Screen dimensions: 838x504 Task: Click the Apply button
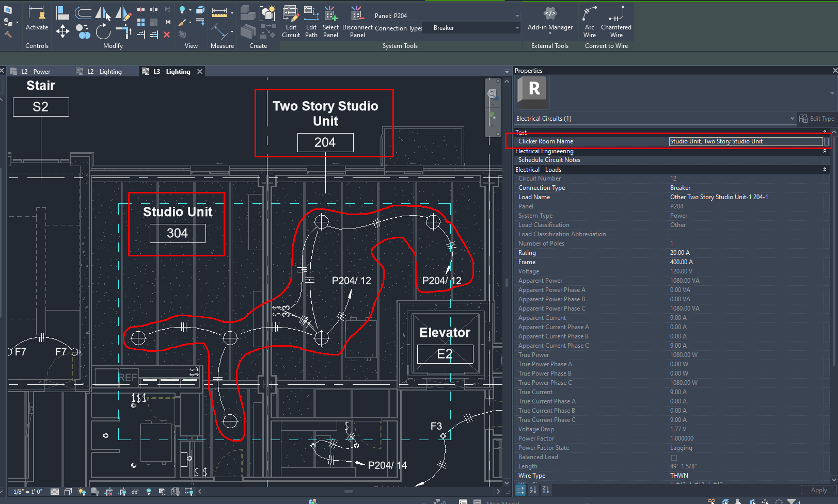tap(818, 490)
